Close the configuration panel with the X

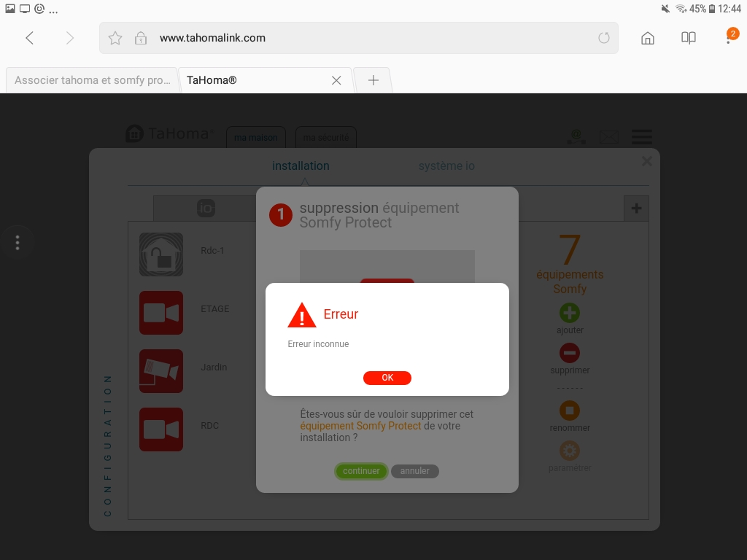click(x=646, y=161)
